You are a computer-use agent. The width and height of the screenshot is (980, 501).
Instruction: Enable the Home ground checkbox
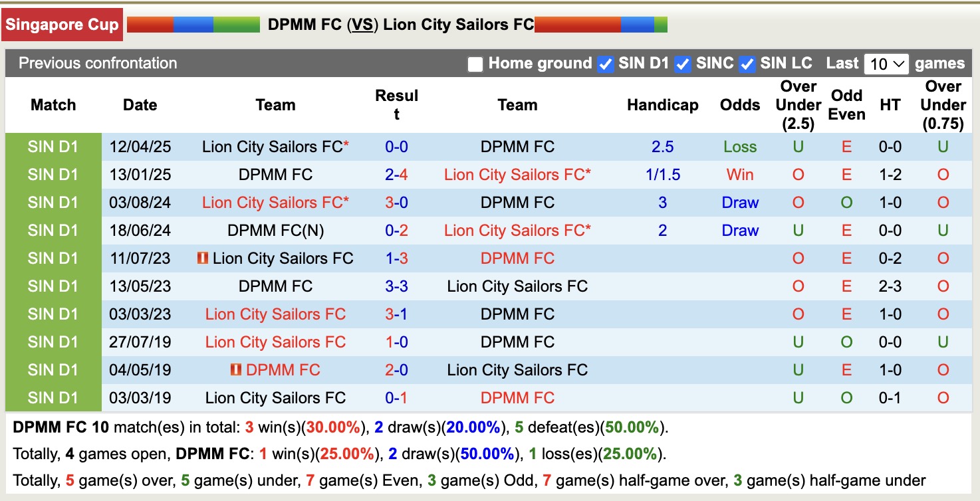(475, 64)
